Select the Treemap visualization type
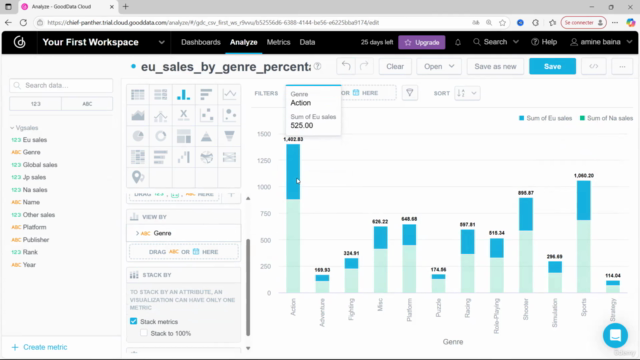The width and height of the screenshot is (640, 360). point(183,136)
